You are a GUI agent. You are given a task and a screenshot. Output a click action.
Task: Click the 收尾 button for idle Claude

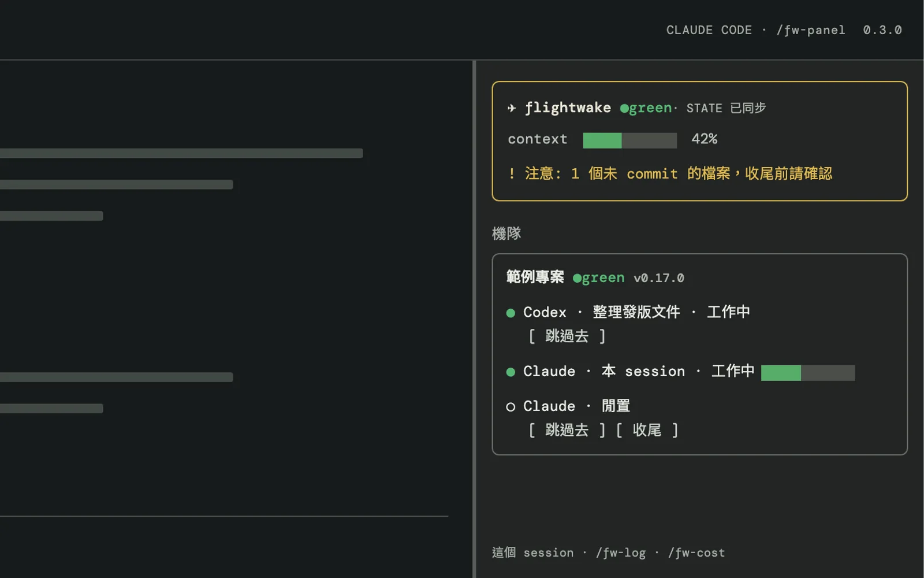pos(647,431)
